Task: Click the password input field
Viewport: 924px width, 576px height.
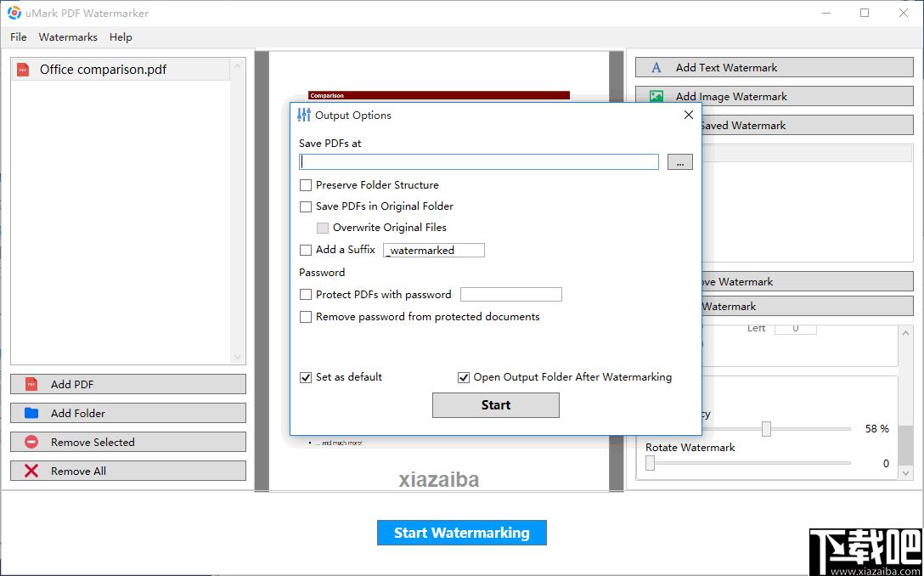Action: [511, 294]
